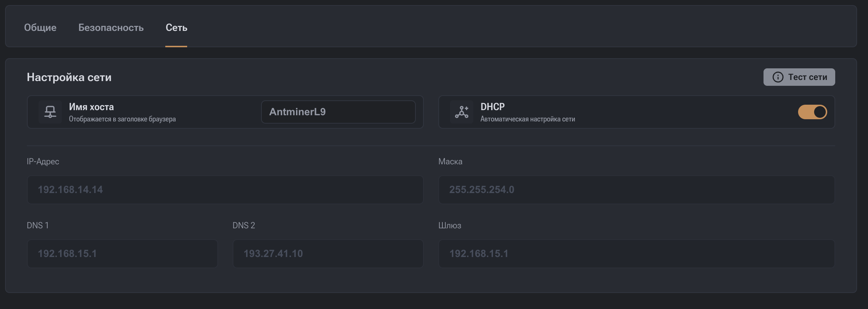Click the IP-Адрес field 192.168.14.14

pos(225,190)
